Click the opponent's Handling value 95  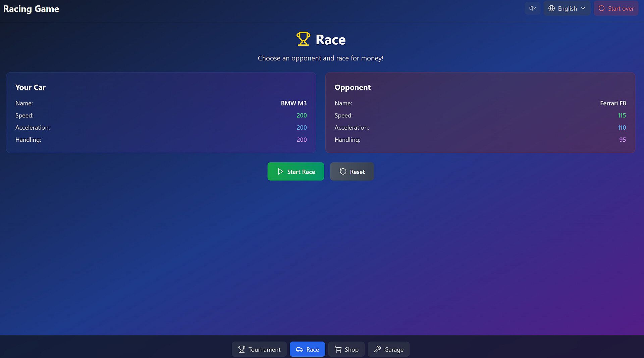click(623, 140)
